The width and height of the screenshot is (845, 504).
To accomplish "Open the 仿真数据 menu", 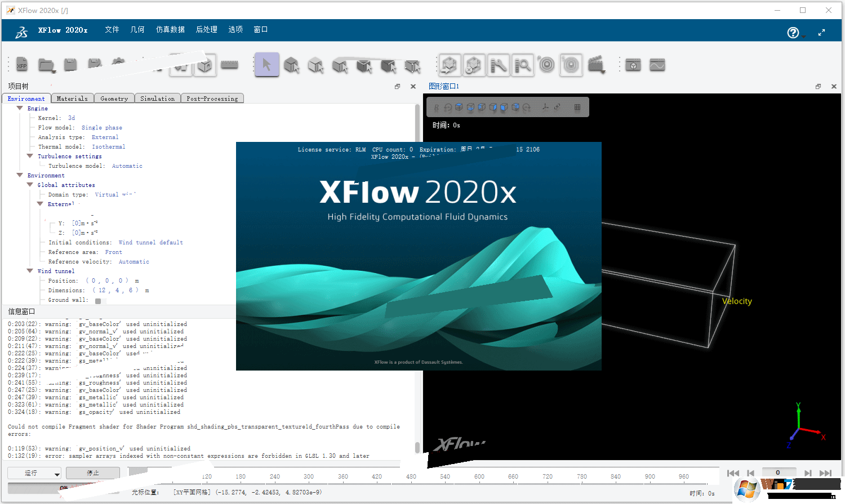I will tap(170, 29).
